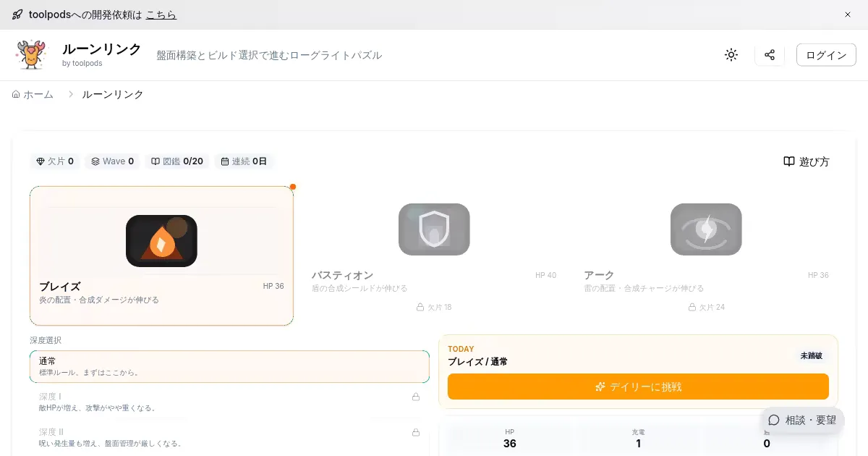The height and width of the screenshot is (456, 868).
Task: Click the 欠片 24 lock under アーク
Action: pyautogui.click(x=706, y=307)
